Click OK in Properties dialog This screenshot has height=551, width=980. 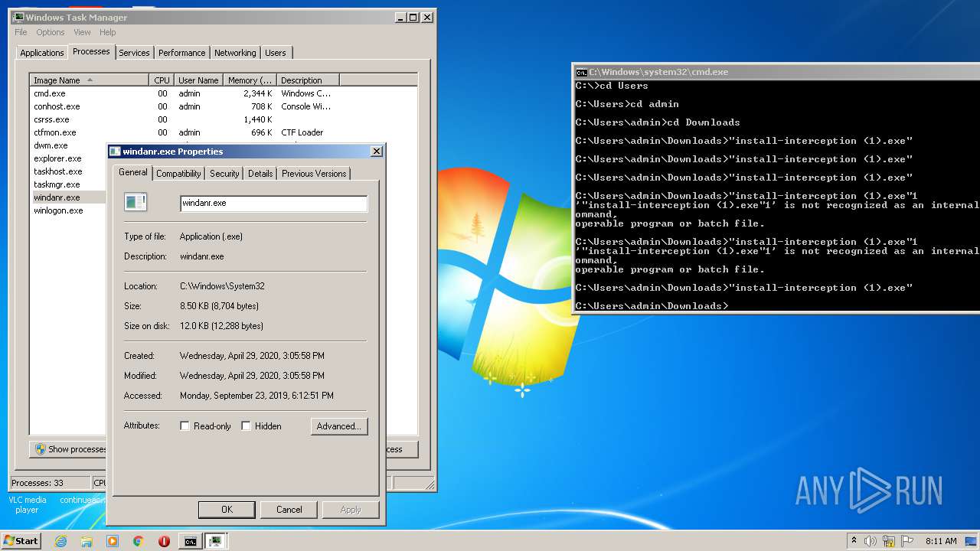click(227, 510)
